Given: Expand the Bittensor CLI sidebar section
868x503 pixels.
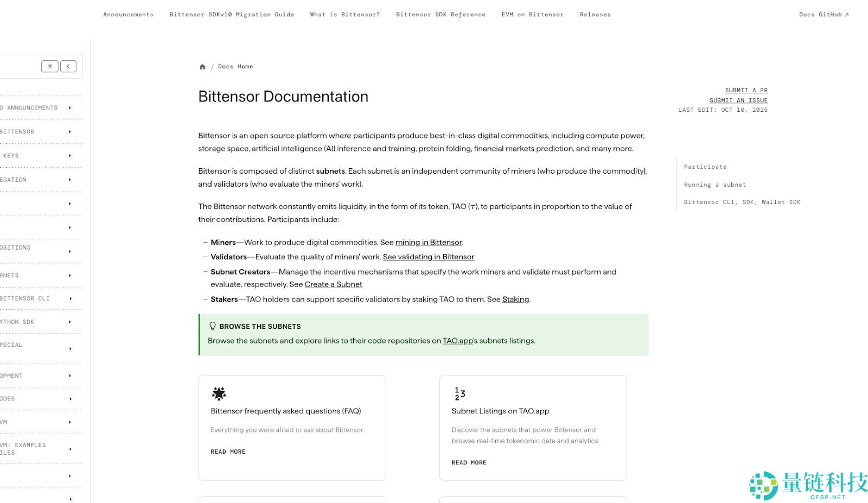Looking at the screenshot, I should click(70, 298).
